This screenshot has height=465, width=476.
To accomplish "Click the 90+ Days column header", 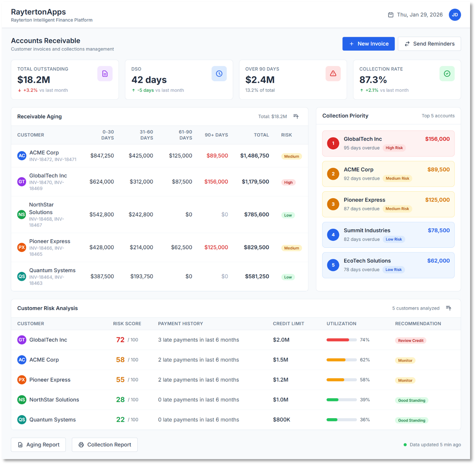I will pos(216,135).
